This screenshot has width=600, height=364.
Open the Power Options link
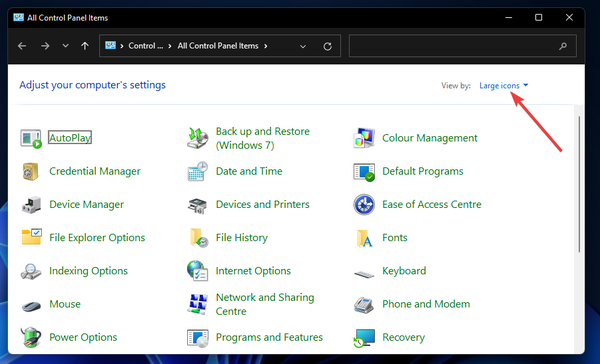[x=83, y=337]
